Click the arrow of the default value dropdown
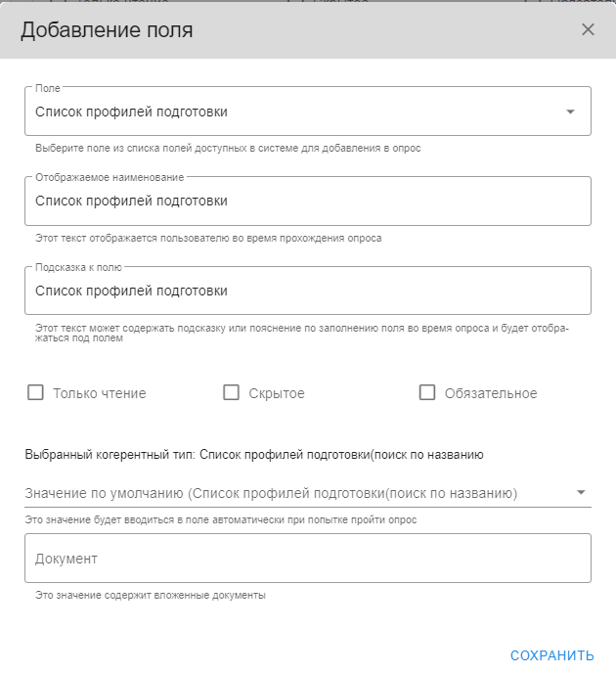This screenshot has width=616, height=674. click(581, 493)
